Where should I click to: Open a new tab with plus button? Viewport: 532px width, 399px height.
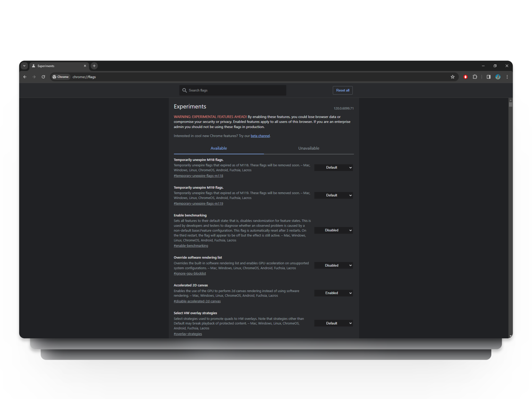pos(94,66)
